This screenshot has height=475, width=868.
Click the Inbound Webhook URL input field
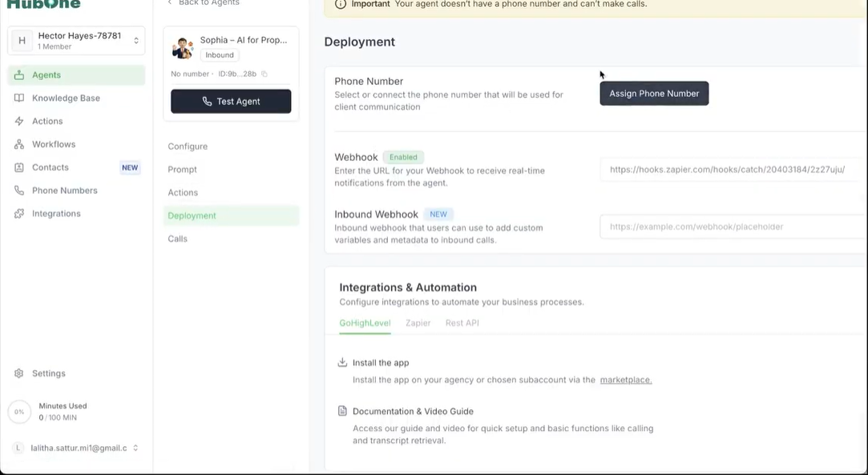(733, 227)
